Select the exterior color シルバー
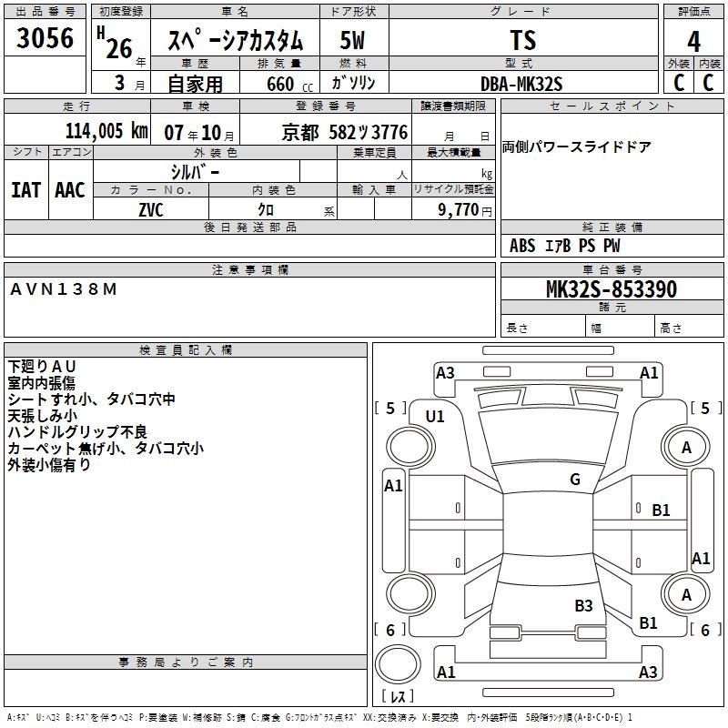Image resolution: width=728 pixels, height=728 pixels. click(195, 172)
